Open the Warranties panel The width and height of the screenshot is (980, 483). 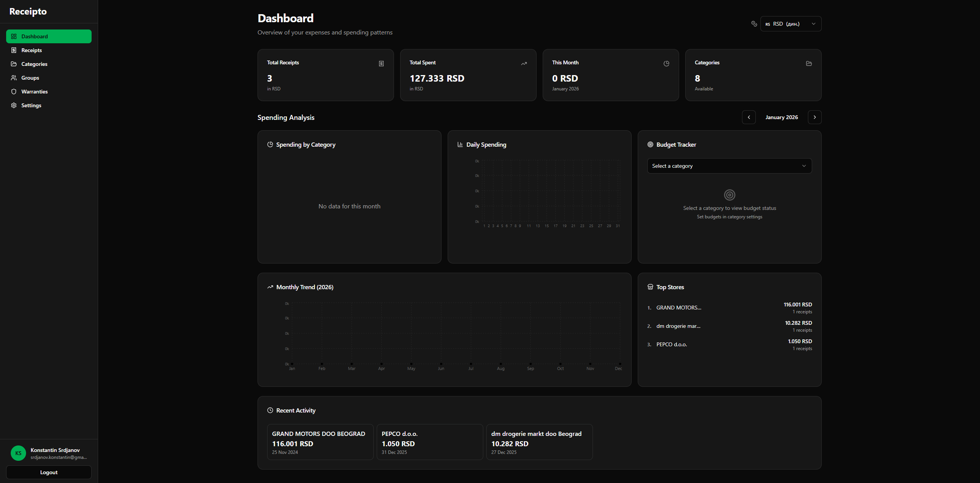tap(34, 92)
